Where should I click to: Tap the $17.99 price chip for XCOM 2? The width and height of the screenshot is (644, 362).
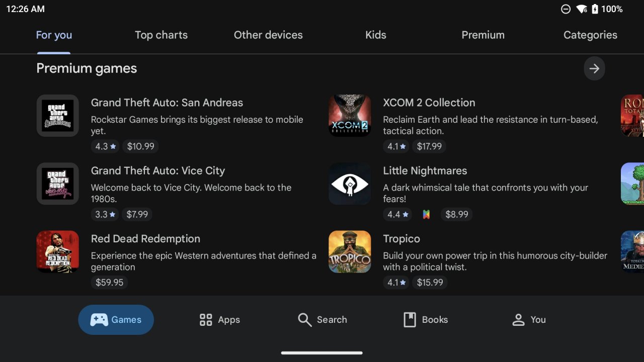coord(430,147)
